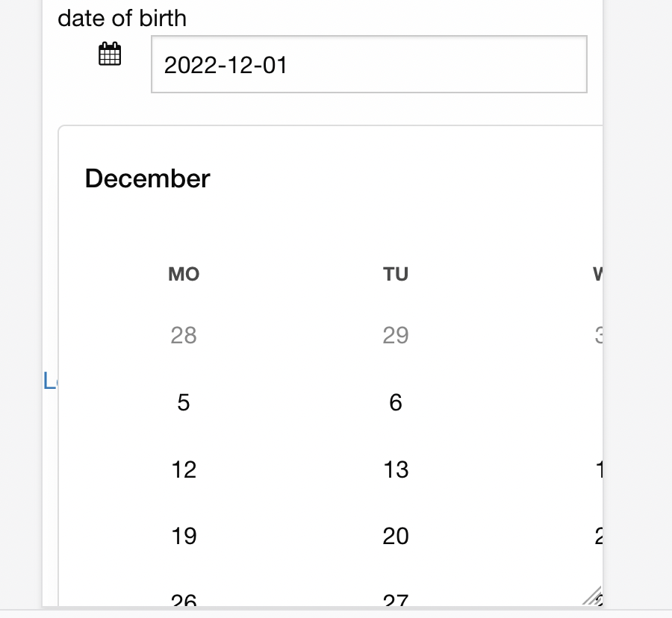Image resolution: width=672 pixels, height=618 pixels.
Task: Select December 26 in the calendar
Action: click(183, 599)
